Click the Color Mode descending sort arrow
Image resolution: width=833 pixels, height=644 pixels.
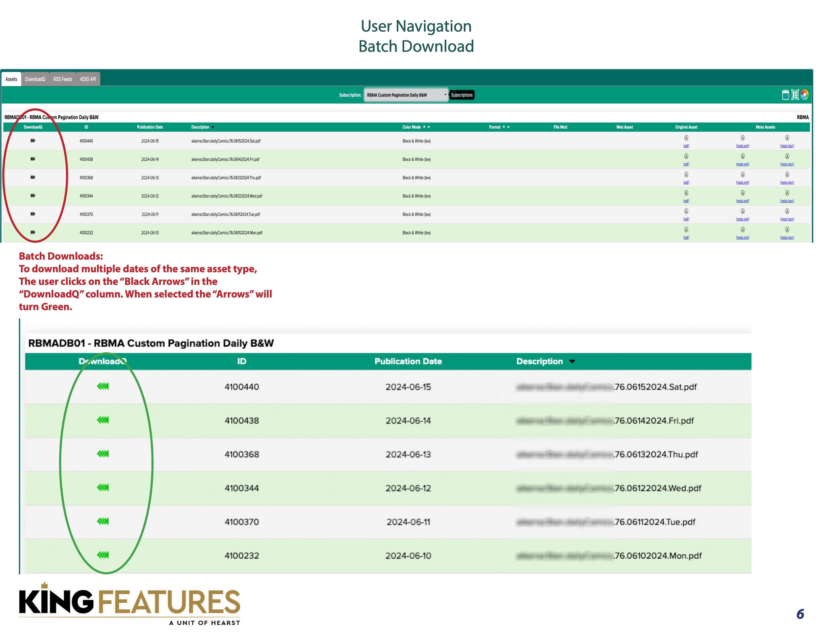click(429, 127)
